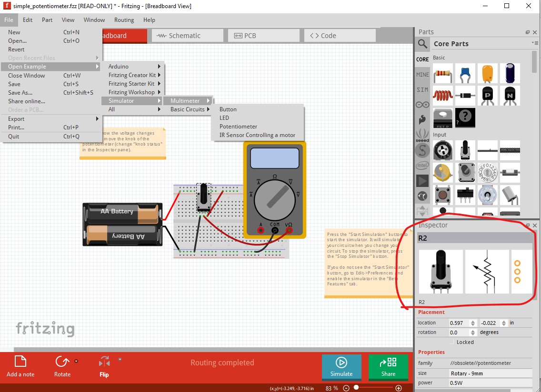The height and width of the screenshot is (392, 541).
Task: Pick the hex rotary switch dial part
Action: 488,172
